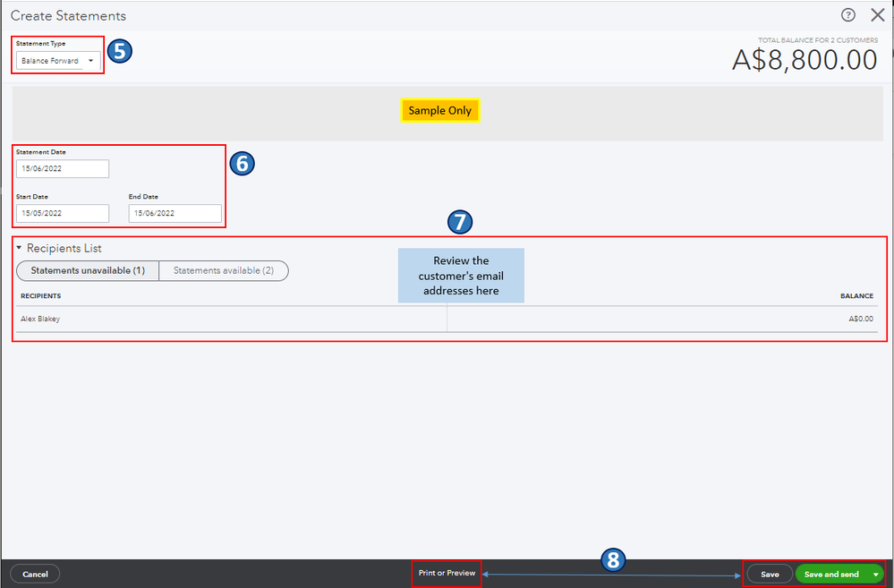Viewport: 894px width, 588px height.
Task: Open the Save and send dropdown arrow
Action: (876, 575)
